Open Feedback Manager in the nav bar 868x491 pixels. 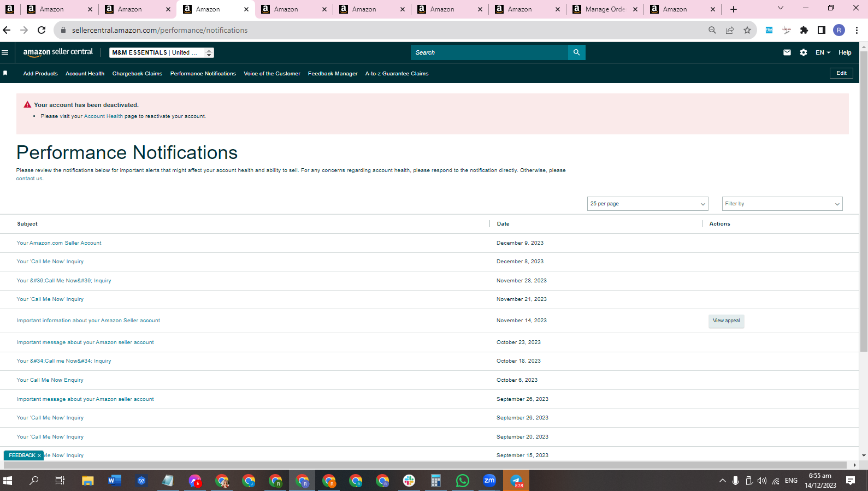tap(333, 74)
